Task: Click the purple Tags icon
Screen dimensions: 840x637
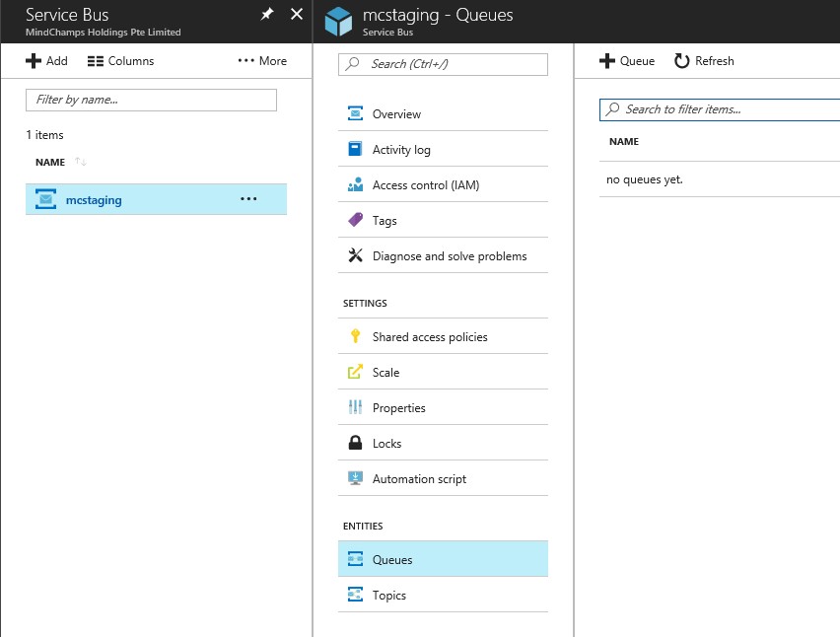Action: pos(355,221)
